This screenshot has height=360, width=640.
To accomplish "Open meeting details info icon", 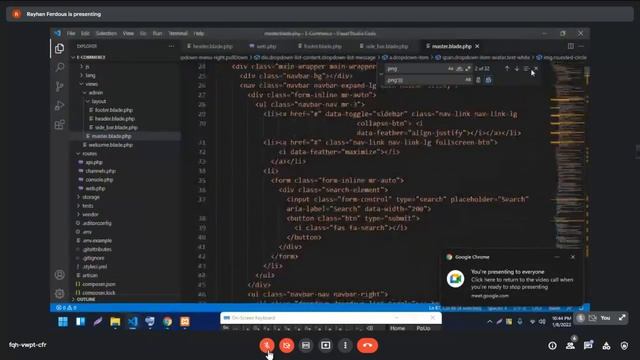I will click(x=552, y=346).
